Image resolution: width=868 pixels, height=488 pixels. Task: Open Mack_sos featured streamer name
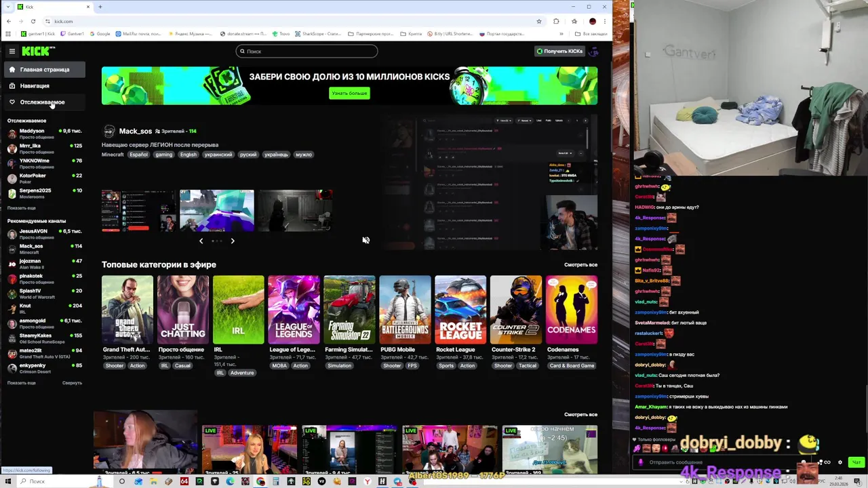point(135,131)
